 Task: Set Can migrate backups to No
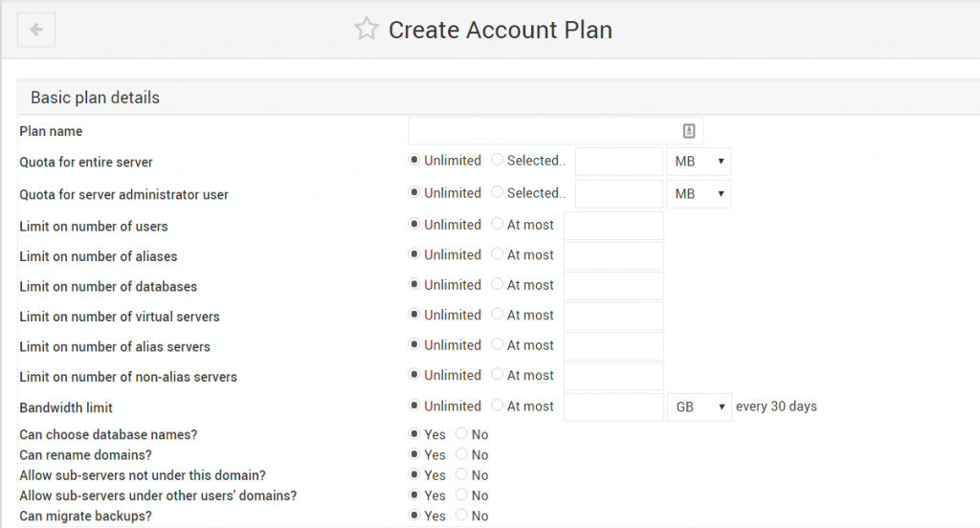coord(461,515)
